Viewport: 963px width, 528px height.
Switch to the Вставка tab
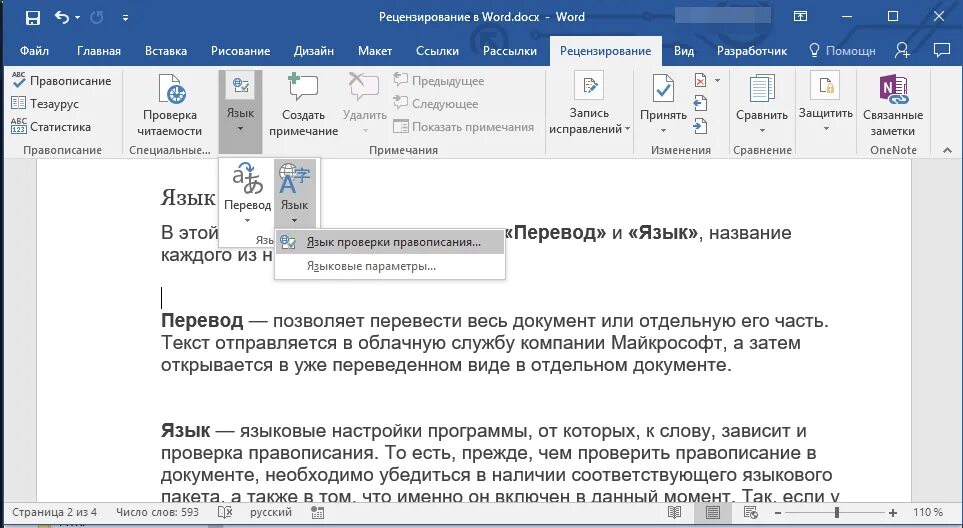[166, 51]
